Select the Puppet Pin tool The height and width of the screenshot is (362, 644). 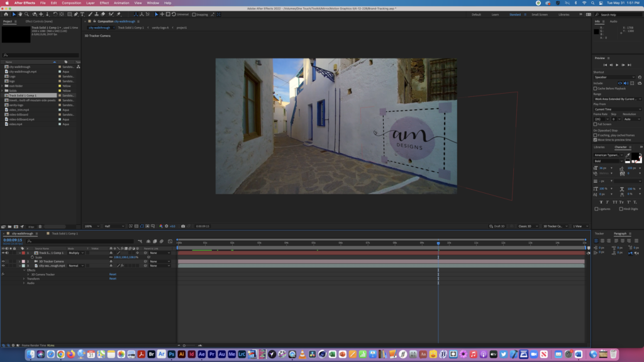click(119, 14)
